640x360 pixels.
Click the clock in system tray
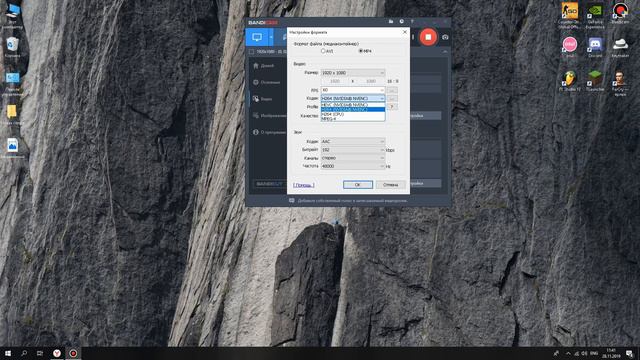click(611, 353)
